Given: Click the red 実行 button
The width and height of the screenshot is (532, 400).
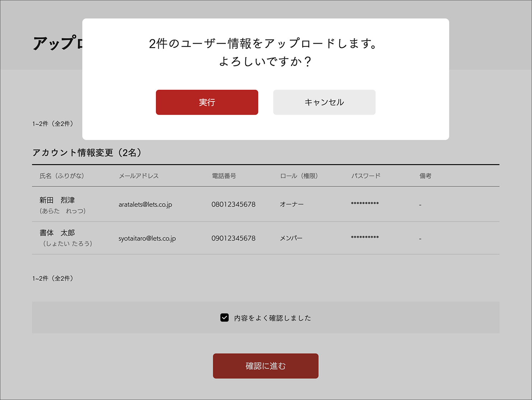Looking at the screenshot, I should [207, 102].
